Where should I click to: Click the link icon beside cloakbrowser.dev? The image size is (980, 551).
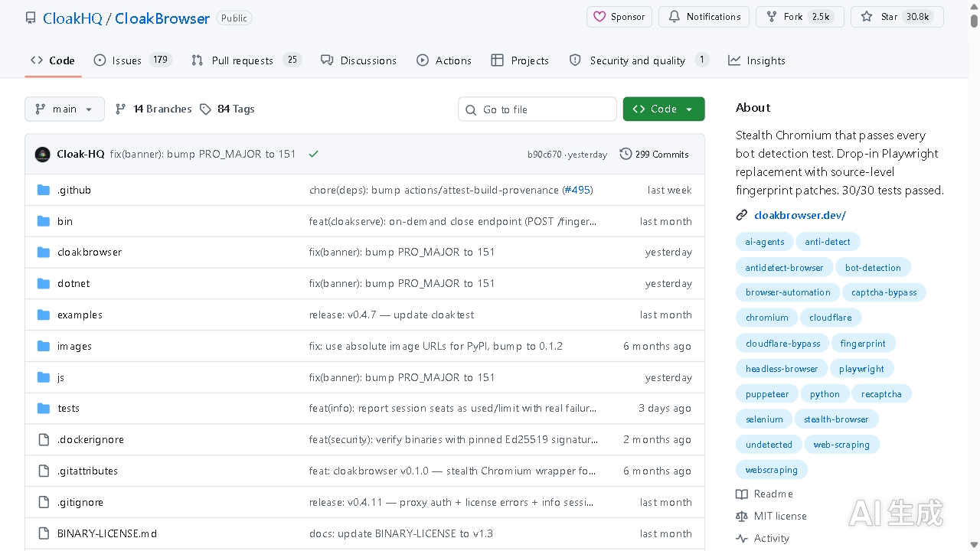tap(741, 215)
